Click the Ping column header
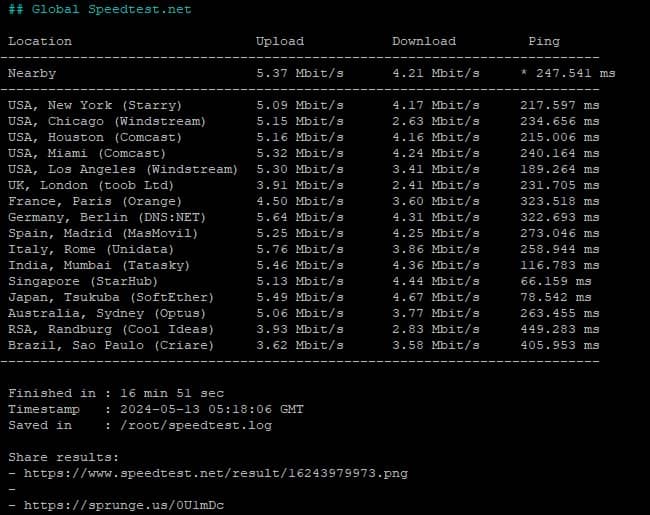Image resolution: width=650 pixels, height=515 pixels. pyautogui.click(x=544, y=41)
